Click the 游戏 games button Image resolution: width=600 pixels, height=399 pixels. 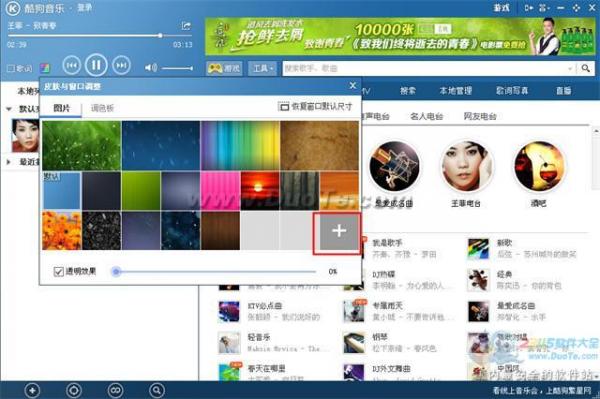point(224,68)
